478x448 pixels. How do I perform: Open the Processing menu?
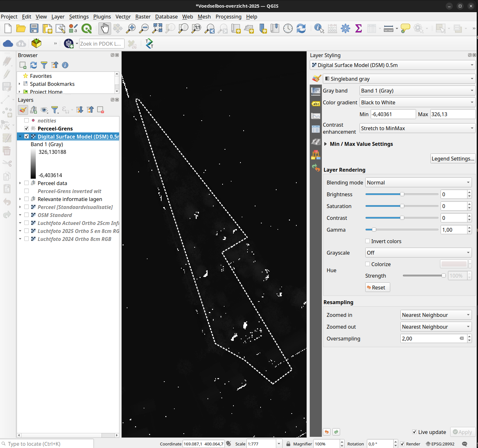coord(228,17)
